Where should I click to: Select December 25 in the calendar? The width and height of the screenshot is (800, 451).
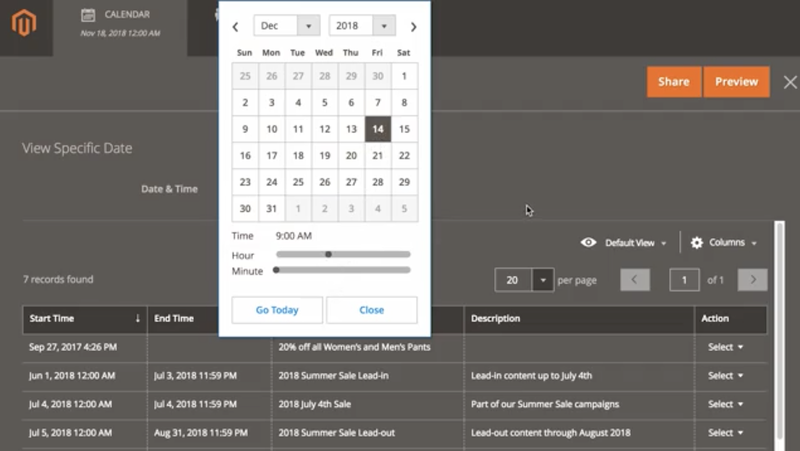pyautogui.click(x=298, y=182)
